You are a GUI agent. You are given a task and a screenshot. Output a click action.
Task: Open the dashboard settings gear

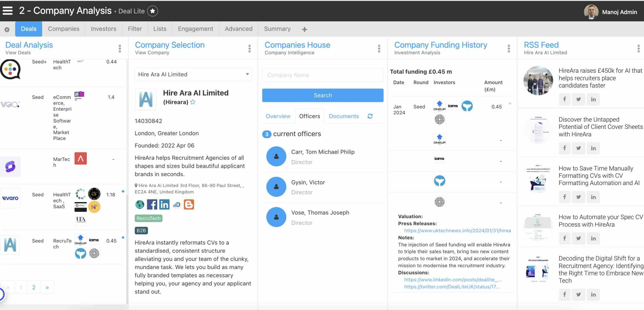[x=7, y=29]
